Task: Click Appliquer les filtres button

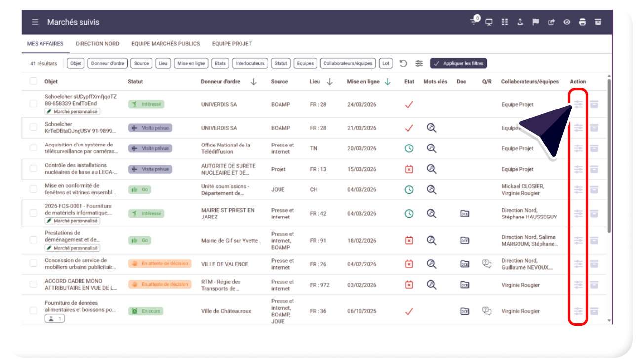Action: point(458,63)
